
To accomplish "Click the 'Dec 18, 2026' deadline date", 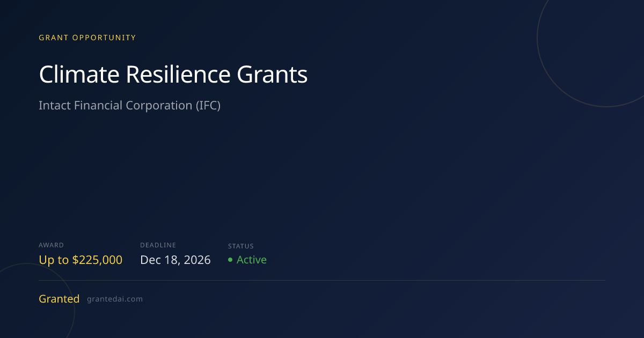I will click(x=175, y=260).
